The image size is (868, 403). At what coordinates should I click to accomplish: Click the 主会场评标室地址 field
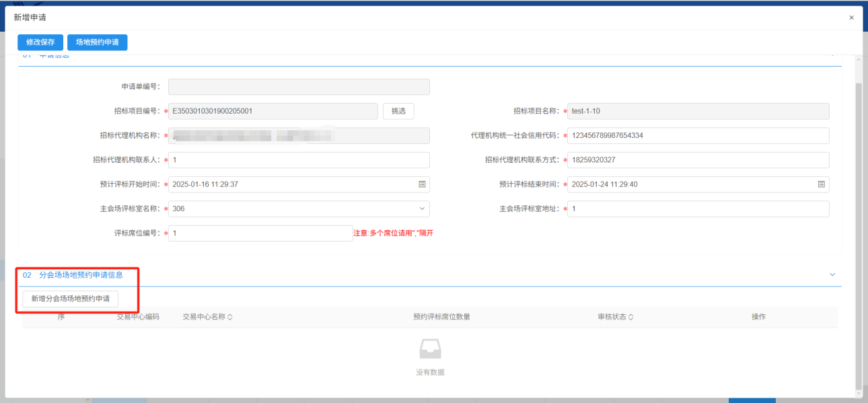(x=698, y=209)
